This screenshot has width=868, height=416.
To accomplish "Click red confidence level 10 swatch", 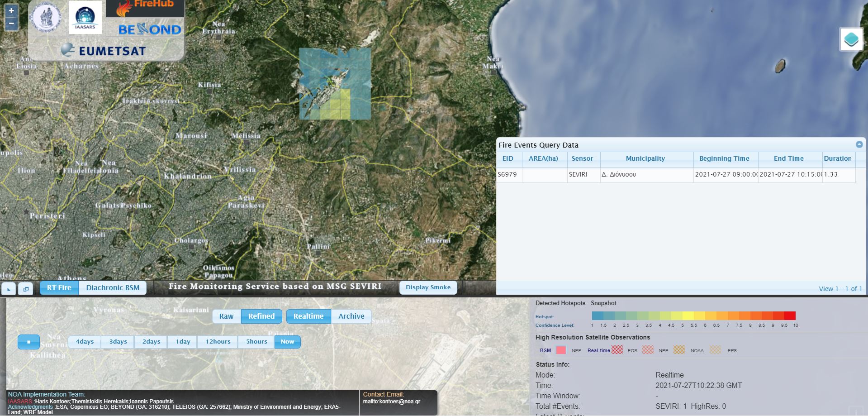I will (790, 316).
